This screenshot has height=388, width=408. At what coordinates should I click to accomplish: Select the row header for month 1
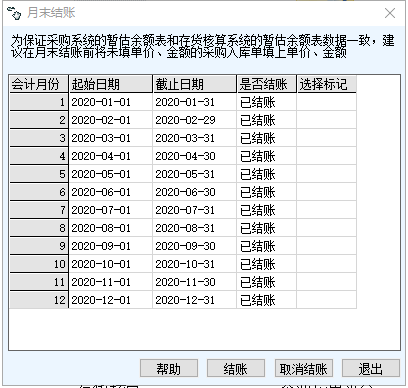[39, 102]
